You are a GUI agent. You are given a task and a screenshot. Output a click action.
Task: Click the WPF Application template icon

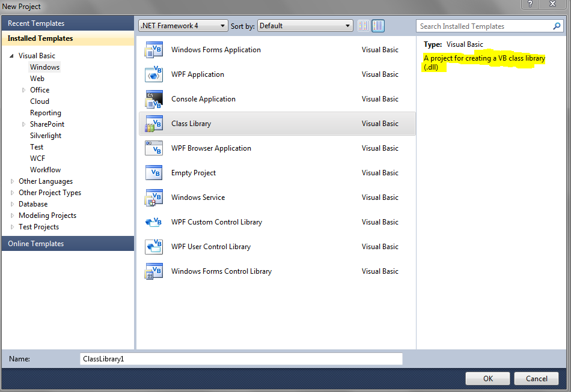tap(154, 74)
